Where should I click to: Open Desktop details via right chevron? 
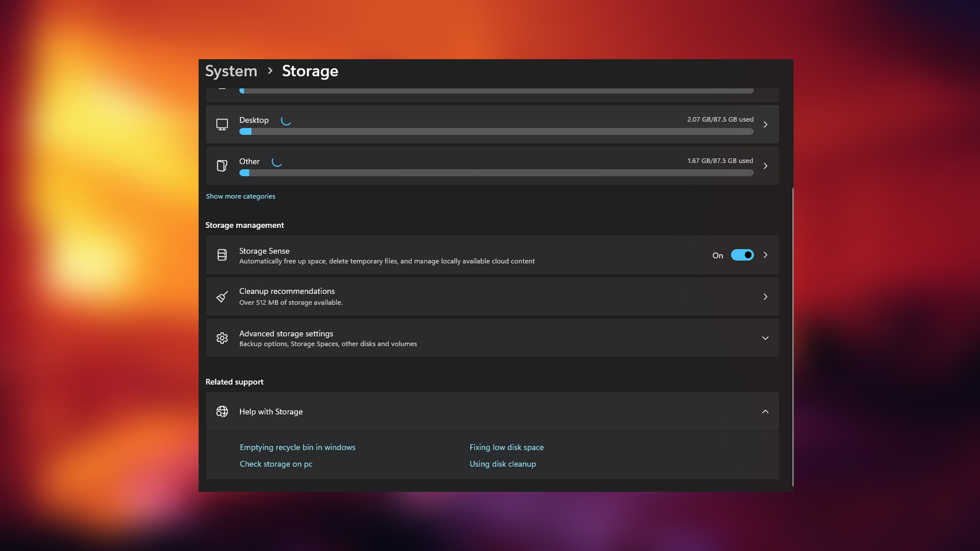(765, 124)
